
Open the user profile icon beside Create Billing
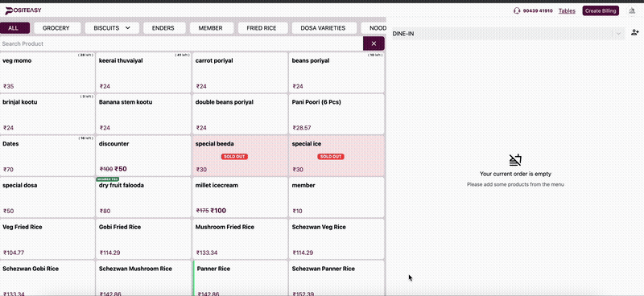coord(632,11)
